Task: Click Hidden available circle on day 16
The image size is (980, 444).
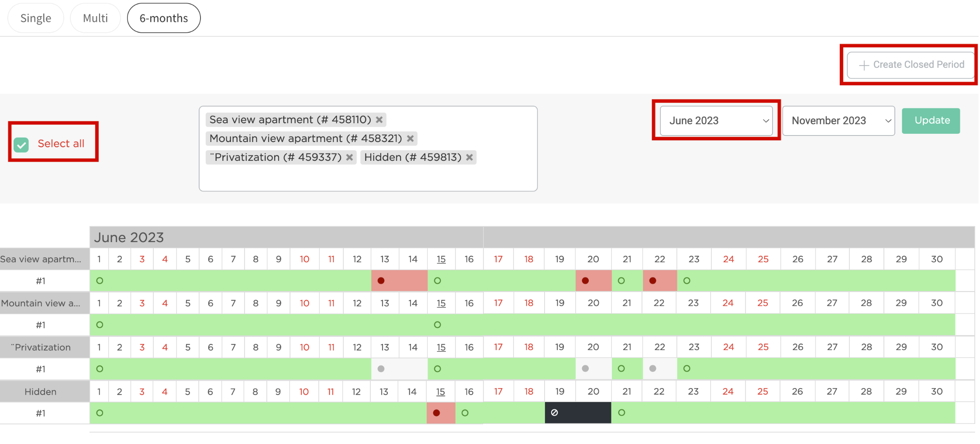Action: click(465, 413)
